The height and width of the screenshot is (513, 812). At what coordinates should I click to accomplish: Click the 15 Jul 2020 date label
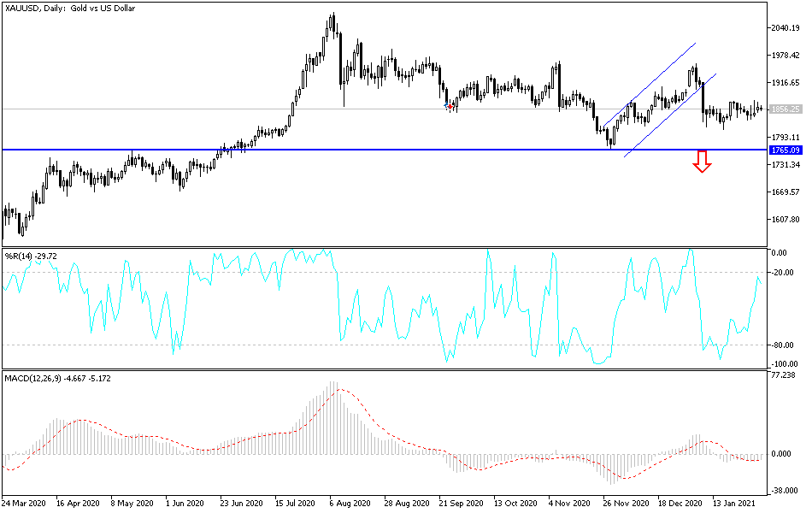295,504
